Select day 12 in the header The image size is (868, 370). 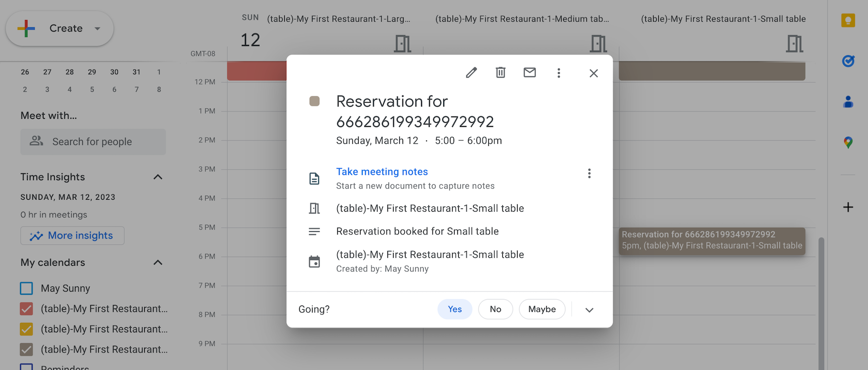(250, 40)
